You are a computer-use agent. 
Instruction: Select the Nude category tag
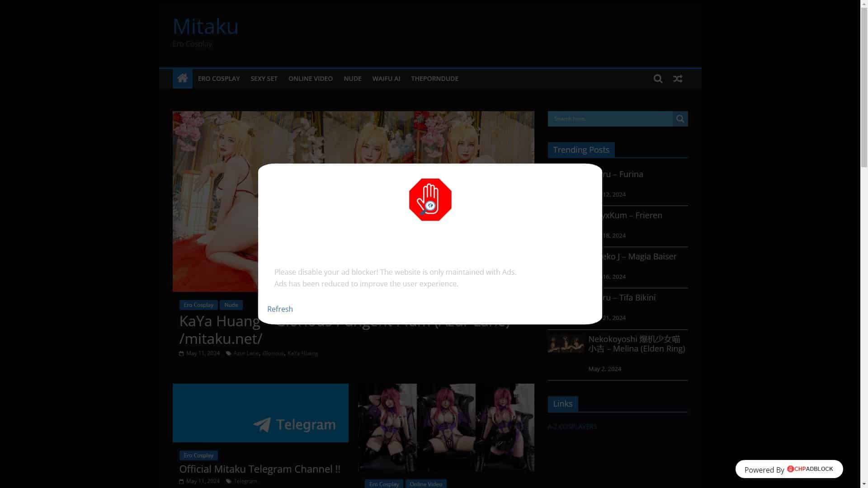click(231, 305)
